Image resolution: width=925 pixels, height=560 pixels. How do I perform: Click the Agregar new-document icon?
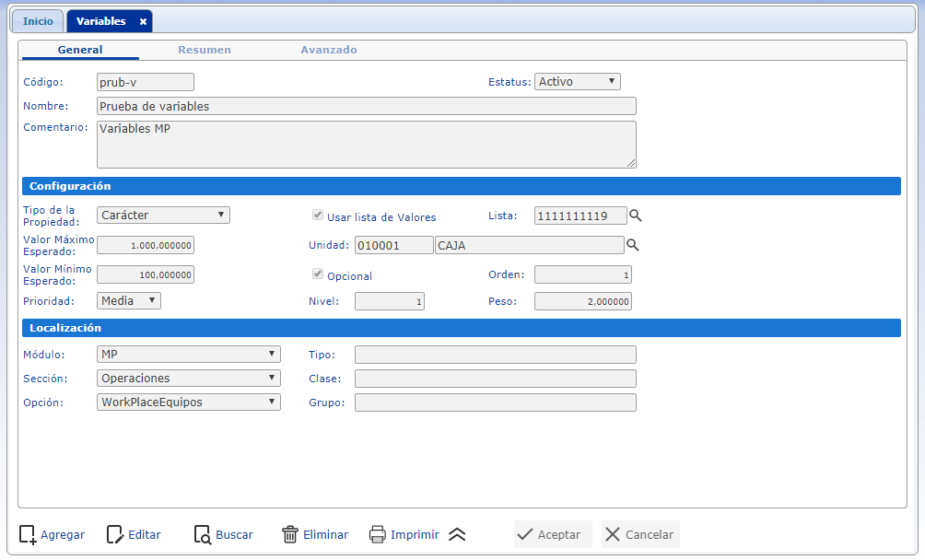click(x=28, y=535)
